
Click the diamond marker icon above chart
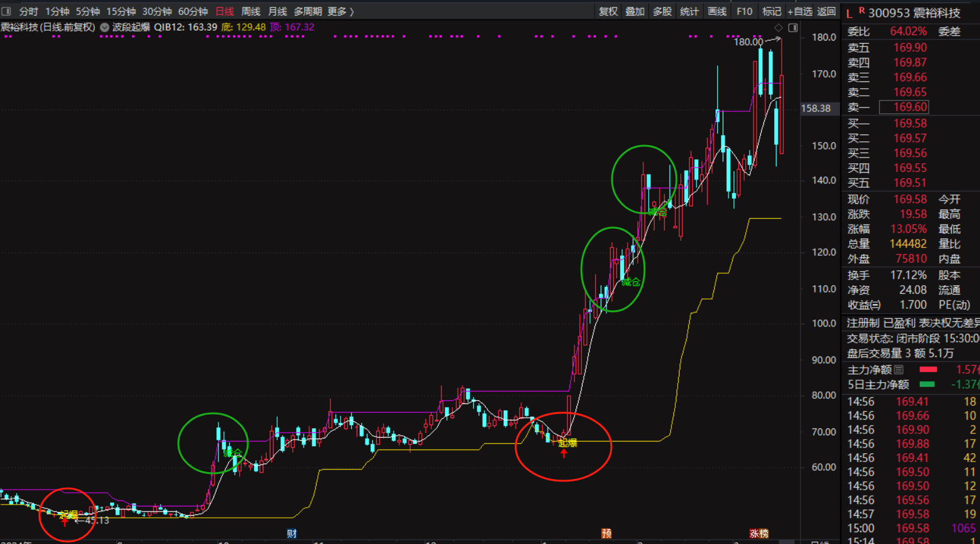[x=778, y=28]
